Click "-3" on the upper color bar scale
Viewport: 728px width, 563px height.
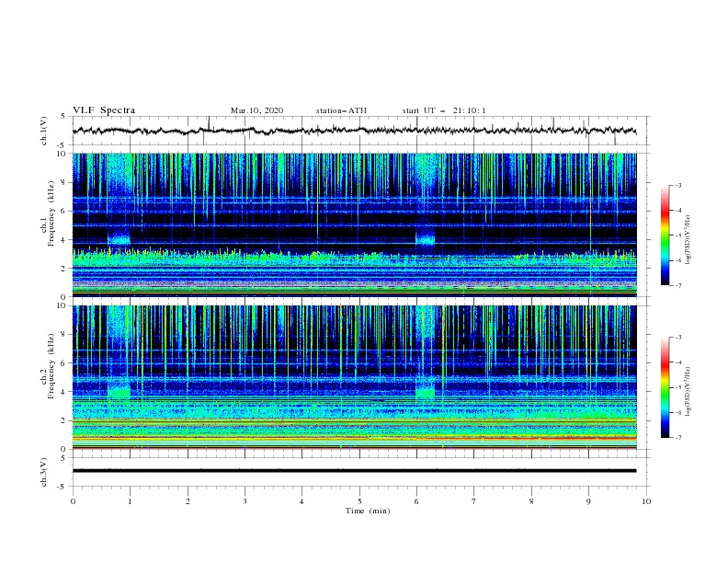coord(677,185)
